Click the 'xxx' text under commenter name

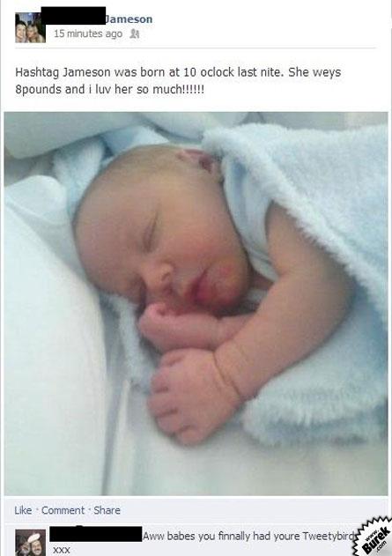(x=61, y=550)
